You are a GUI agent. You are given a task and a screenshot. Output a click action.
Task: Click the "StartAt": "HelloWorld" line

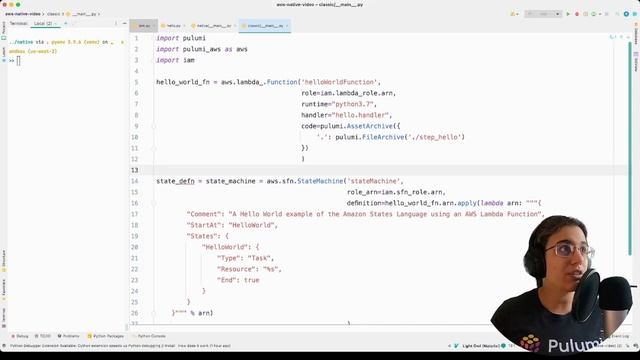[232, 225]
